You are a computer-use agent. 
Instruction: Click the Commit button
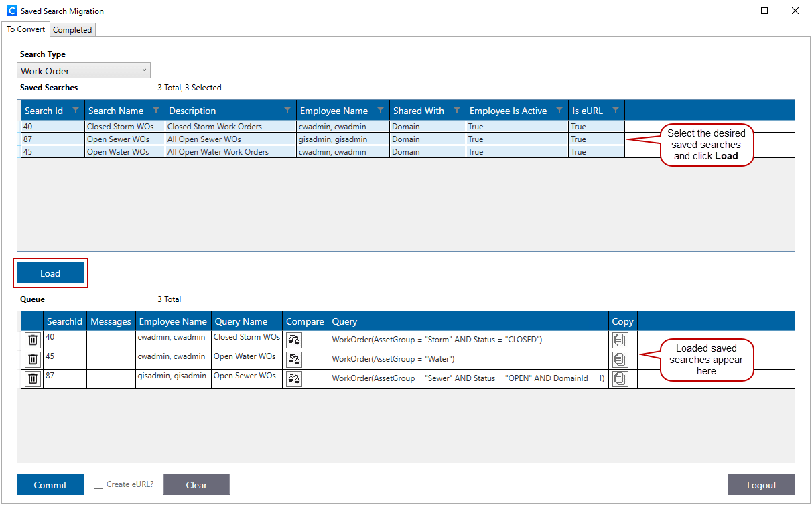coord(50,485)
